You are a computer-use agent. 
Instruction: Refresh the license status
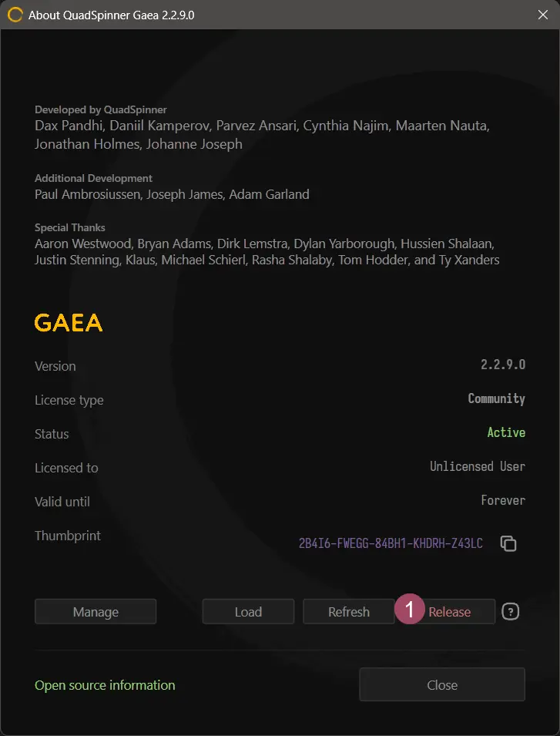point(349,612)
